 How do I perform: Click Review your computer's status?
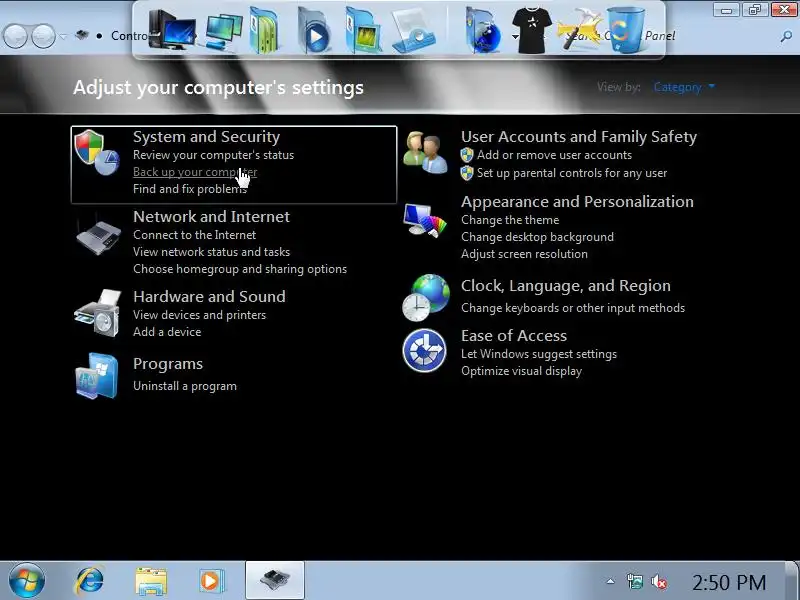[213, 155]
